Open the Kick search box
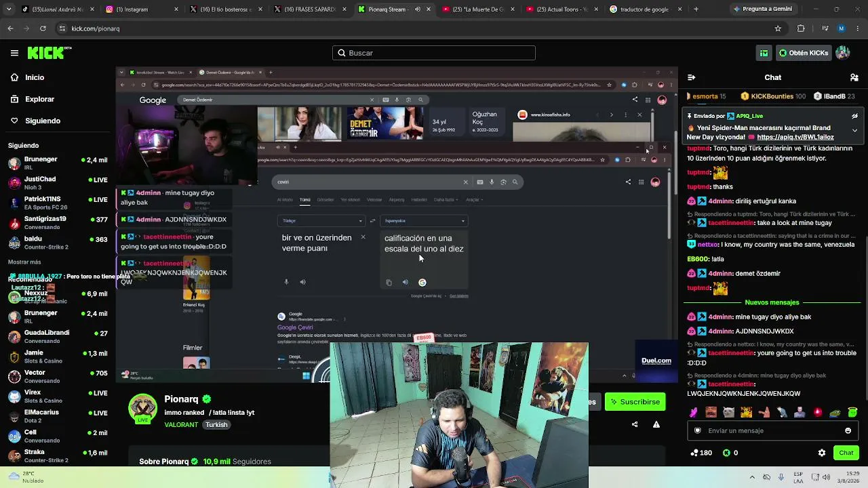Viewport: 868px width, 488px height. (434, 53)
